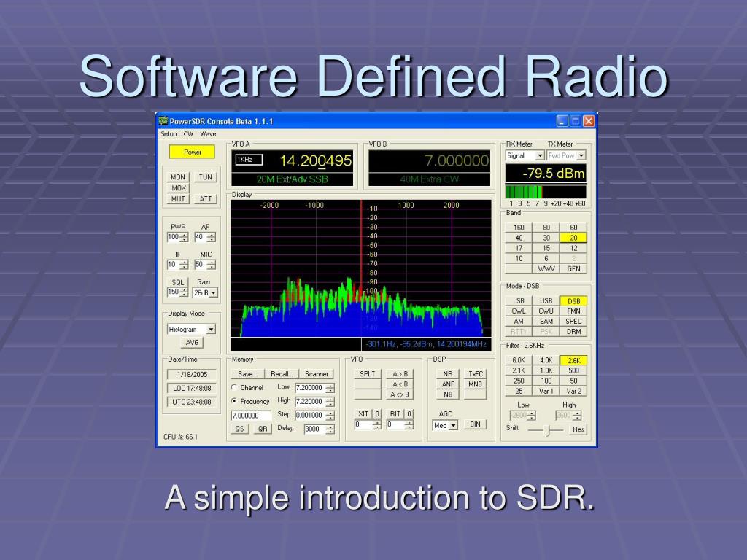The width and height of the screenshot is (747, 560).
Task: Select LSB mode
Action: [x=519, y=301]
